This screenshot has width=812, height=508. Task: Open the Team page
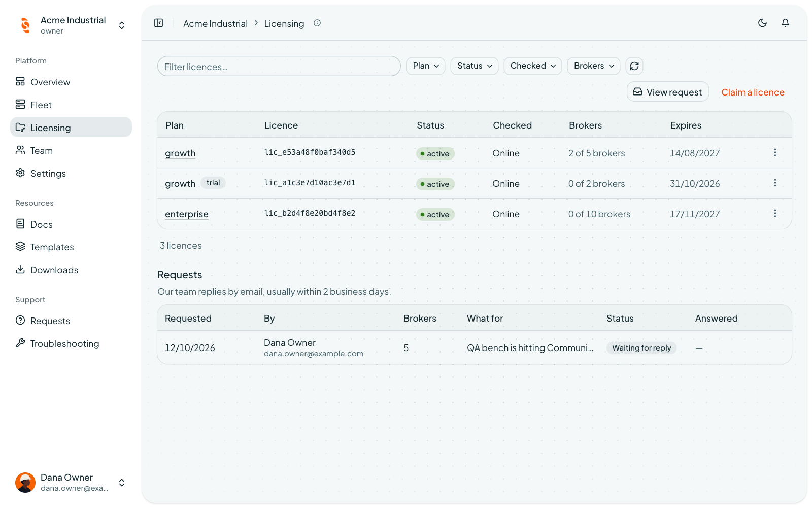click(x=71, y=150)
